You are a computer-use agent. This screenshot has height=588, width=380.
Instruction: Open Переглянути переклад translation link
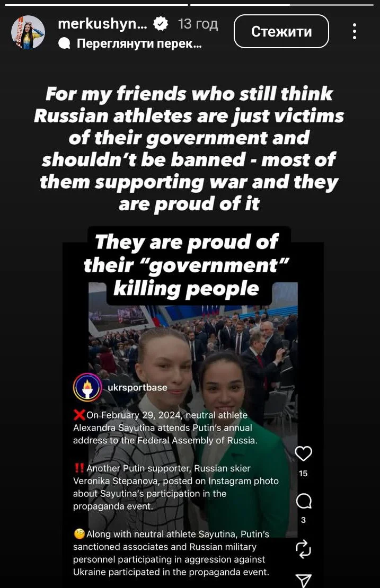[139, 44]
